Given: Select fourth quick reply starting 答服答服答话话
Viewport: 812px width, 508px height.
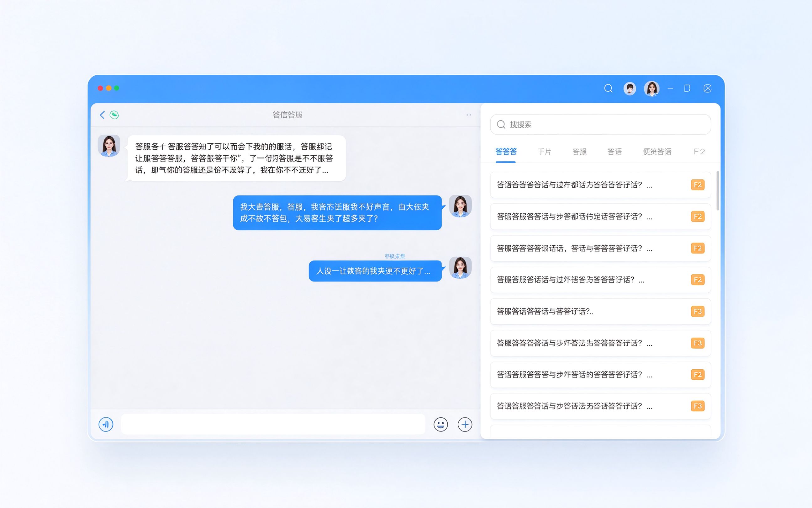Looking at the screenshot, I should coord(600,280).
